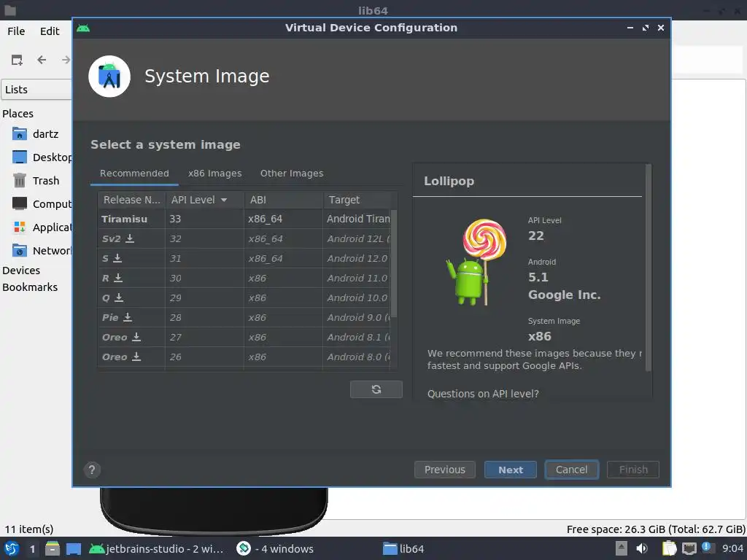Download the Oreo API 26 image
Image resolution: width=747 pixels, height=560 pixels.
tap(136, 356)
